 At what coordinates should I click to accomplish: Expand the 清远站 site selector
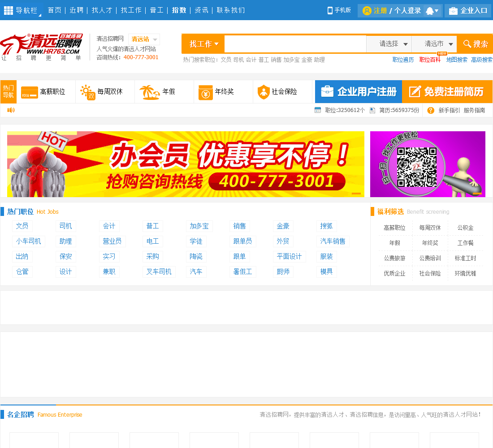144,39
